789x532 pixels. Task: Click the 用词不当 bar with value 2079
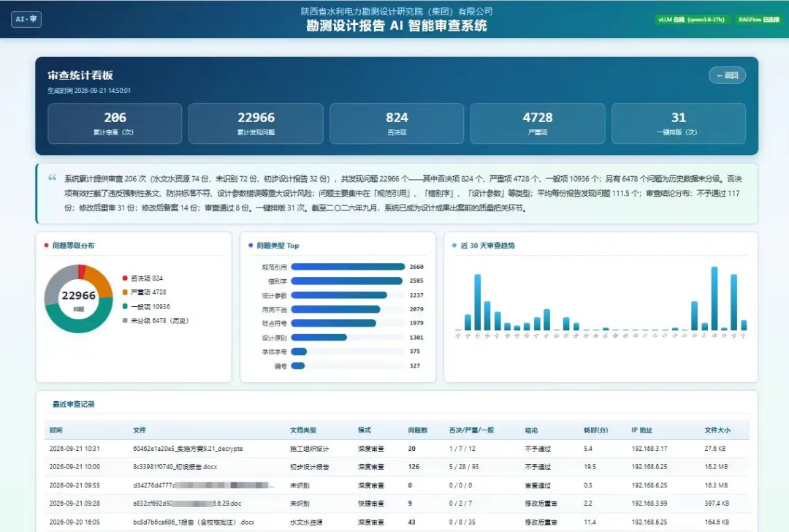point(335,309)
